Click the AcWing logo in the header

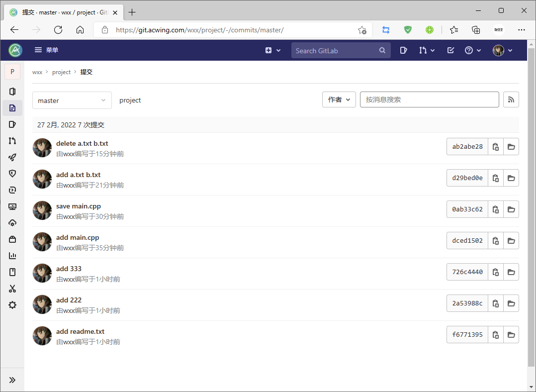[15, 50]
